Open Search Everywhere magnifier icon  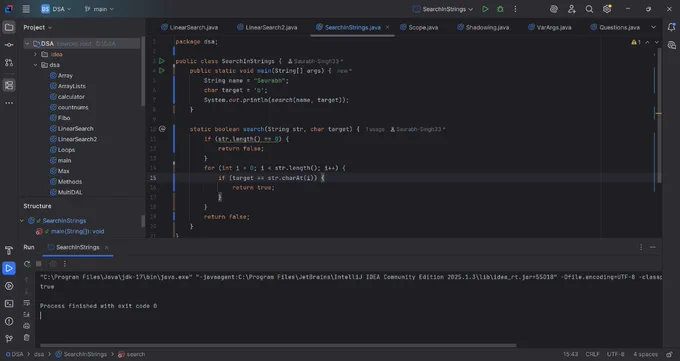(589, 9)
